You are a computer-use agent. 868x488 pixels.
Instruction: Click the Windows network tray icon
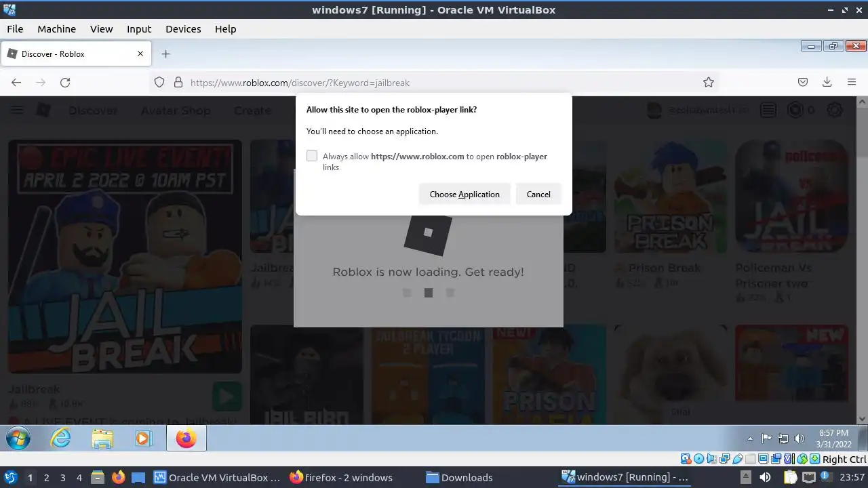click(x=783, y=439)
